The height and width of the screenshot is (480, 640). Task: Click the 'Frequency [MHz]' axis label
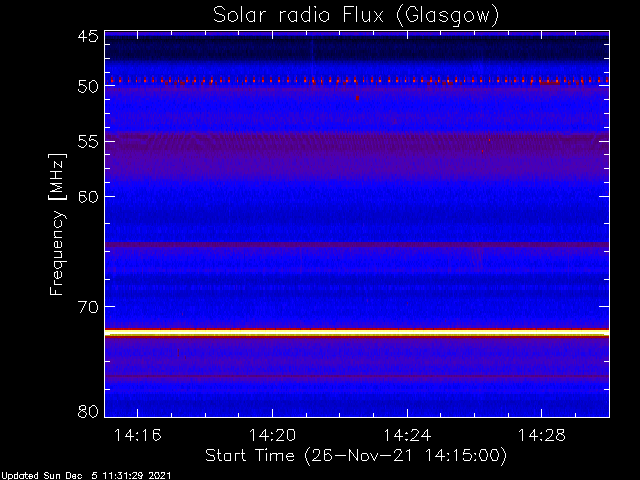(x=57, y=224)
